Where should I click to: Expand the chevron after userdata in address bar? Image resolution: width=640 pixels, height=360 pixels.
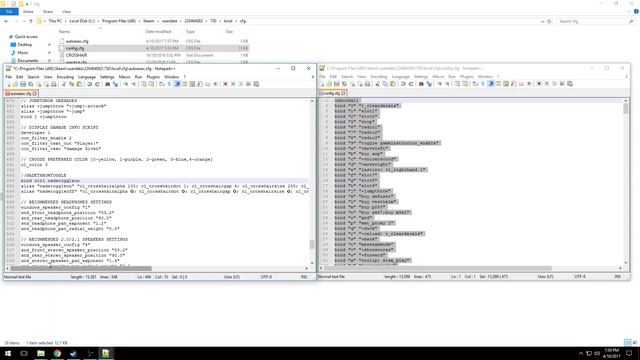181,21
